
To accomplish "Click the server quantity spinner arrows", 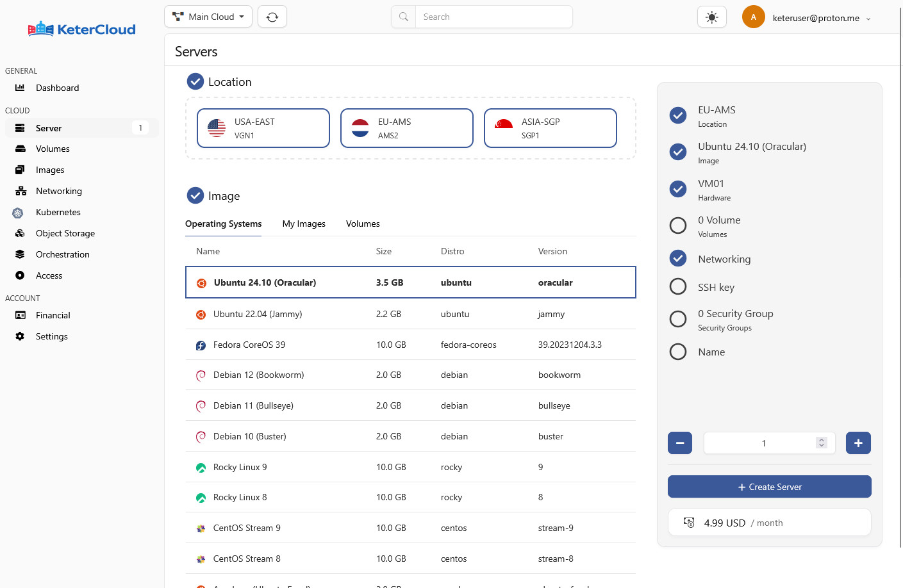I will coord(821,443).
